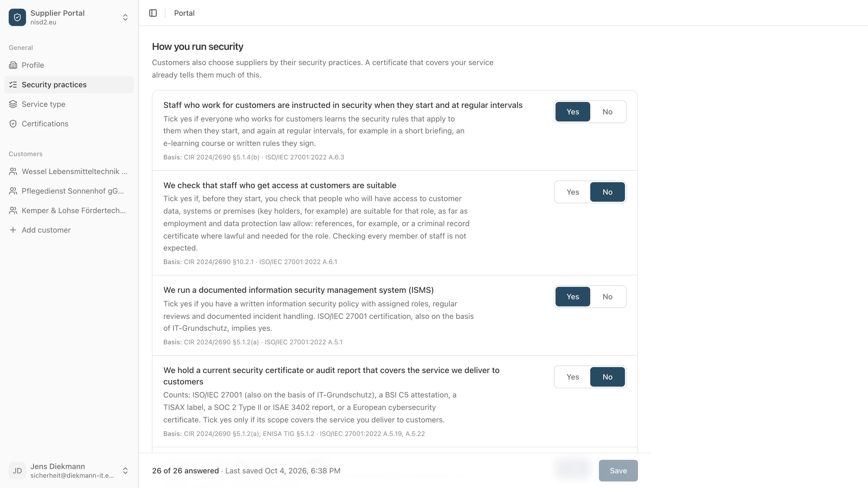The image size is (868, 488).
Task: Select No for documented ISMS question
Action: 607,297
